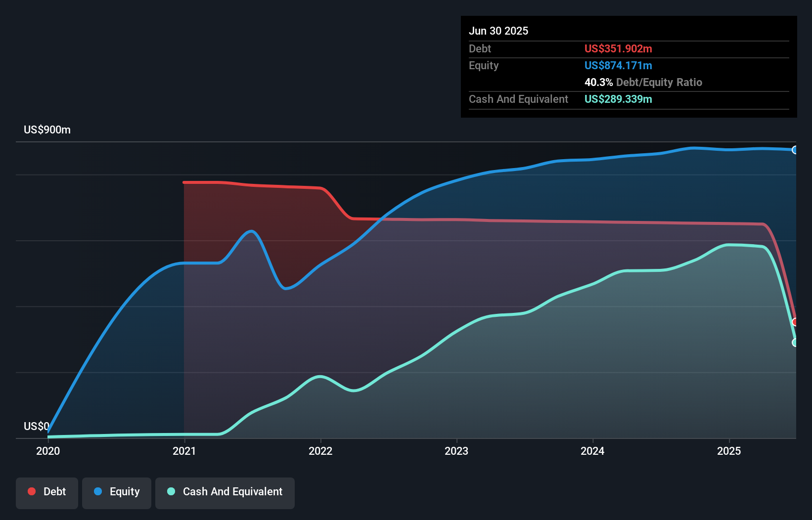This screenshot has width=812, height=520.
Task: Click the red Debt value US$351.902m
Action: click(x=618, y=48)
